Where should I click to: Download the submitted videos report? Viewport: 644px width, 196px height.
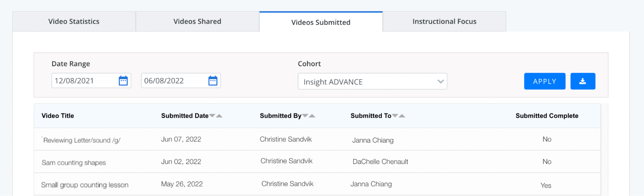coord(583,81)
